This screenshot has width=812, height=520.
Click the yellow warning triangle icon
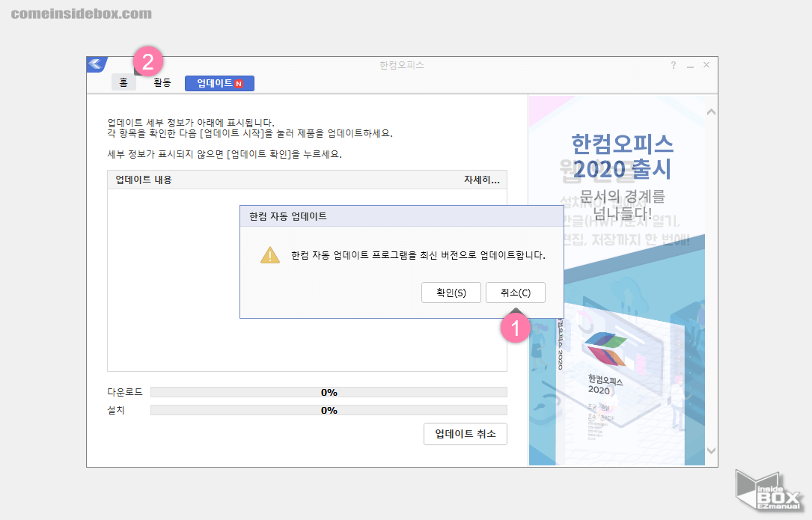(x=270, y=255)
